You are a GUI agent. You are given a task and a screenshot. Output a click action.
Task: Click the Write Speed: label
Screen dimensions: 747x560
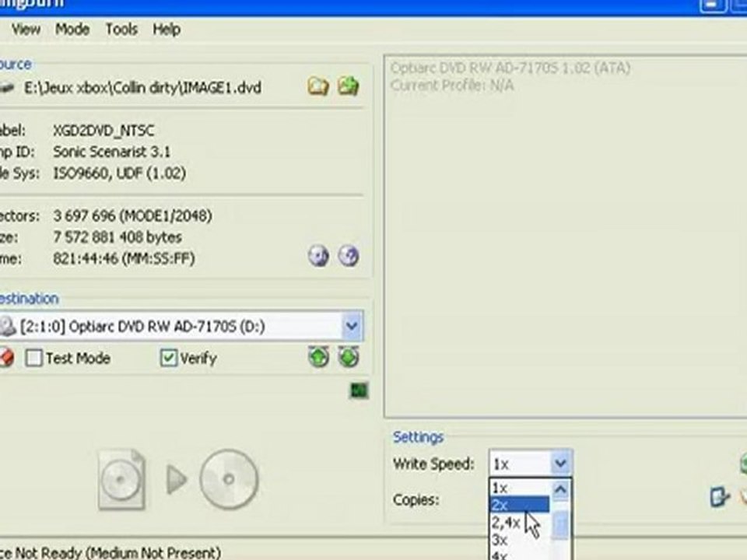point(433,464)
